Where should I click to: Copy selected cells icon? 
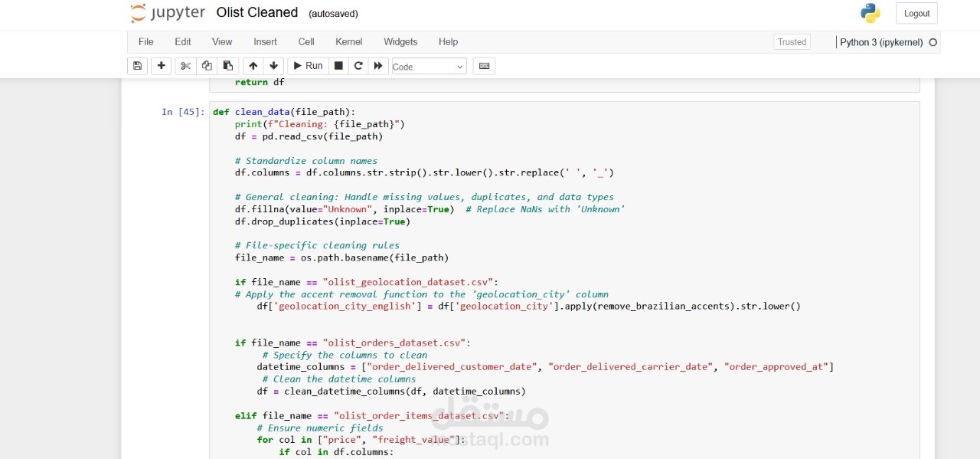207,66
